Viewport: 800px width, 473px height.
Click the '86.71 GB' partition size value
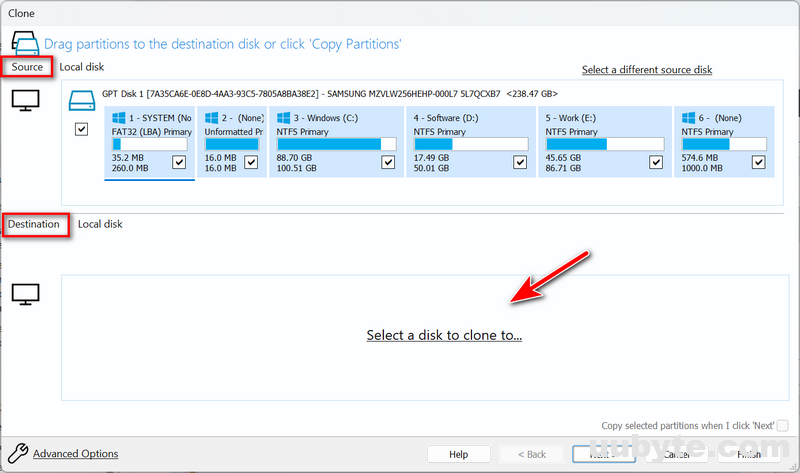(563, 168)
